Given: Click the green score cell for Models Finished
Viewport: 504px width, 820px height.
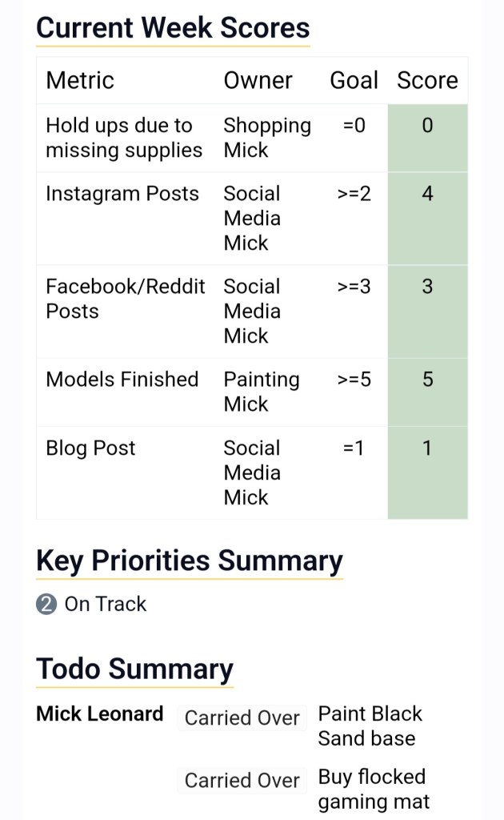Looking at the screenshot, I should click(427, 392).
